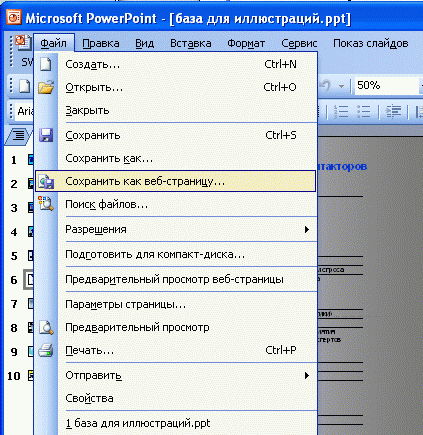Open Параметры страницы... dialog
The image size is (423, 435).
point(176,304)
